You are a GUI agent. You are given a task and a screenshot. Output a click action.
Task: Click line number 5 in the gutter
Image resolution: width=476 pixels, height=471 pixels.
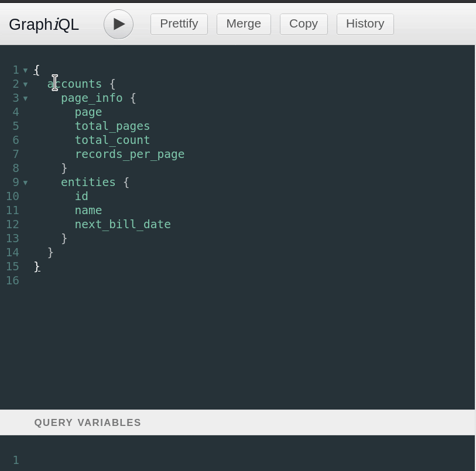[16, 126]
